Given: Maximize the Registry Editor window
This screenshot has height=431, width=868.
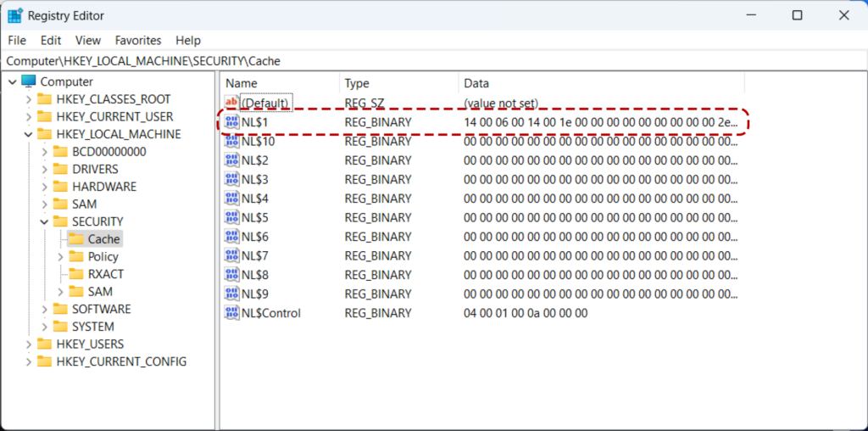Looking at the screenshot, I should coord(797,15).
